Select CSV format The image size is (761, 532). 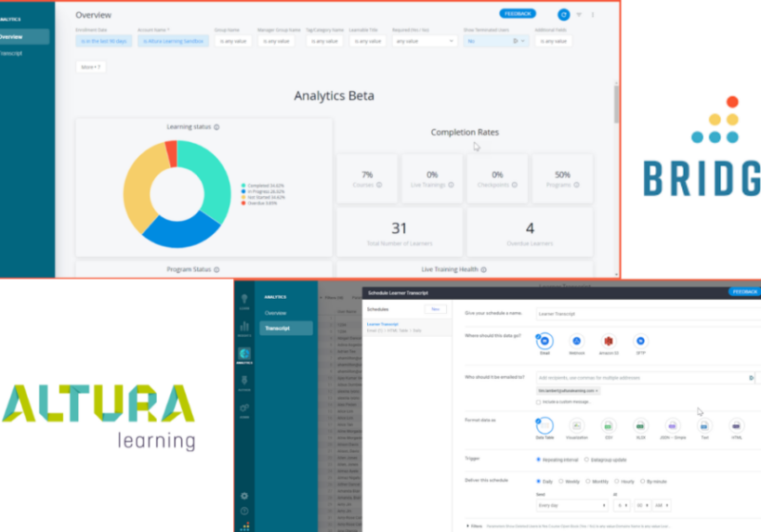click(608, 426)
